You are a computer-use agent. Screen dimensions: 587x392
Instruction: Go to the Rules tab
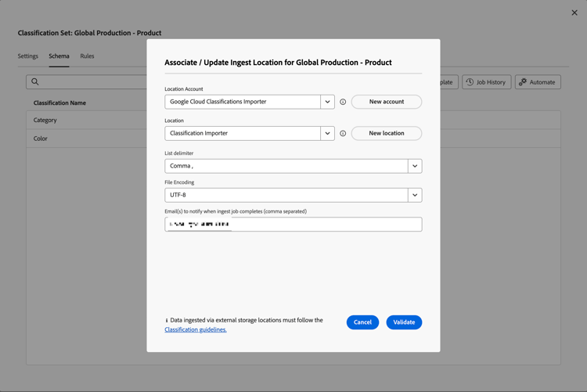[x=87, y=56]
